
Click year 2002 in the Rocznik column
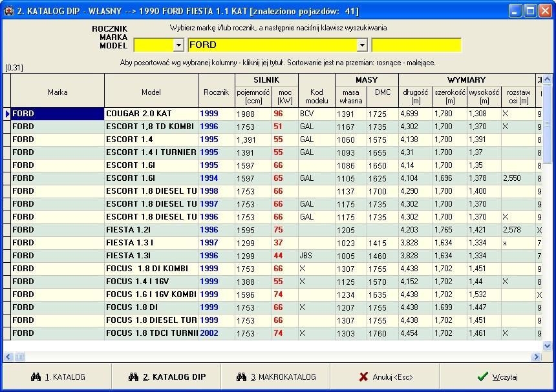[x=217, y=333]
